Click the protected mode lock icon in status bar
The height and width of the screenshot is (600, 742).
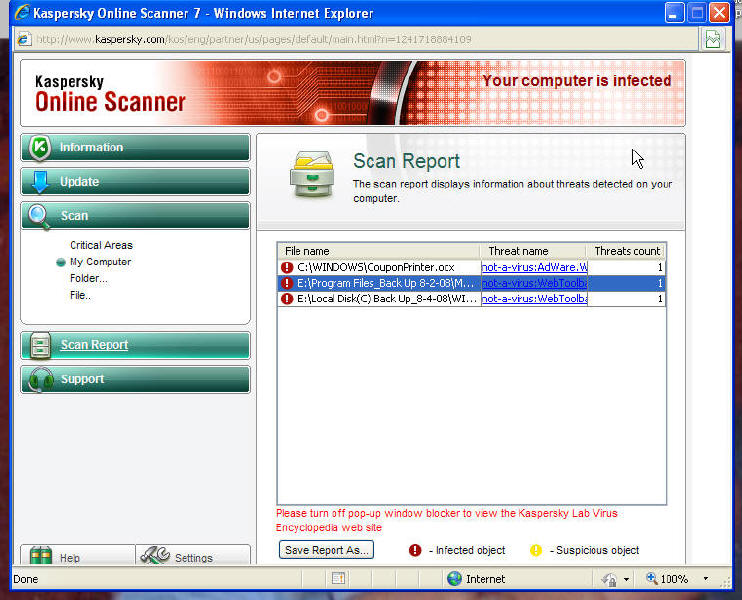[610, 579]
